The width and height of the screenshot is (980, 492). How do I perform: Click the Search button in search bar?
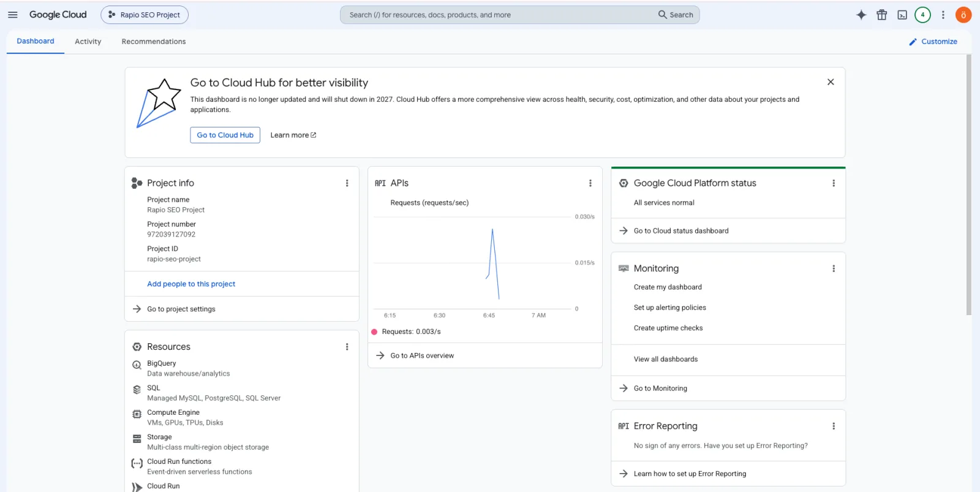[x=676, y=15]
